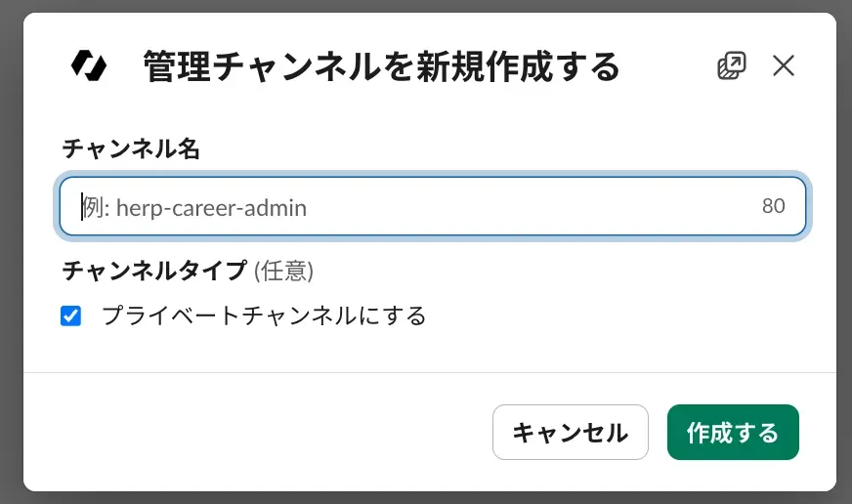Click the (任意) optional indicator text
The width and height of the screenshot is (852, 504).
pos(283,270)
